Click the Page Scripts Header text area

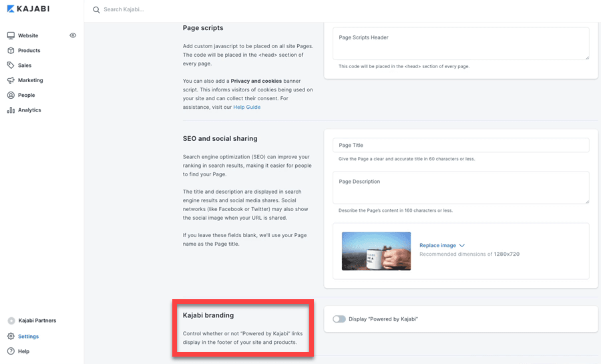[461, 43]
